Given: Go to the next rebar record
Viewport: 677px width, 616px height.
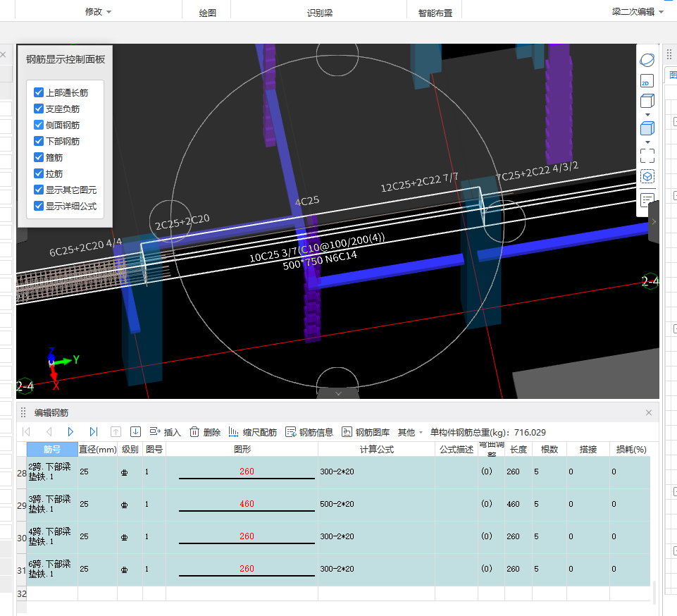Looking at the screenshot, I should [x=71, y=431].
